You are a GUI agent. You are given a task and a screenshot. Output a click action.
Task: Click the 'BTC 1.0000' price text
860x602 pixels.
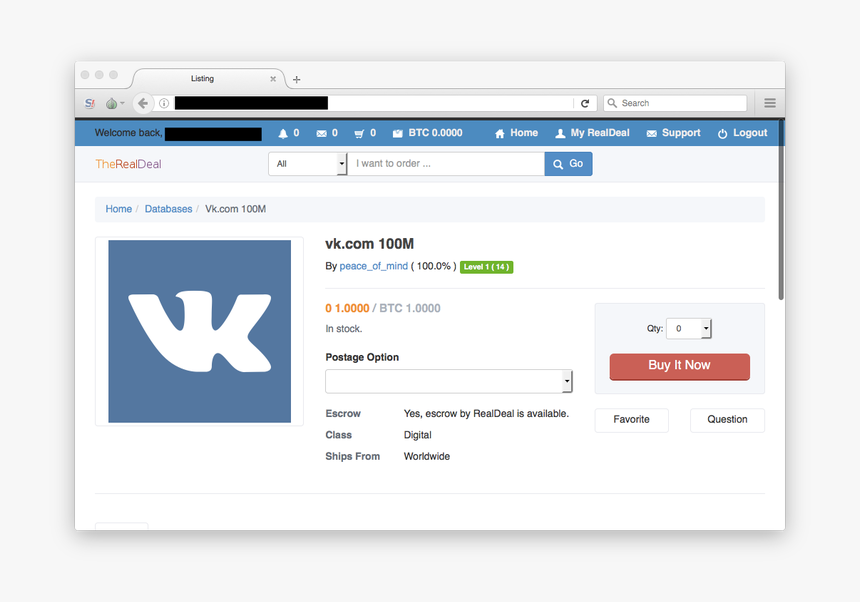(410, 309)
